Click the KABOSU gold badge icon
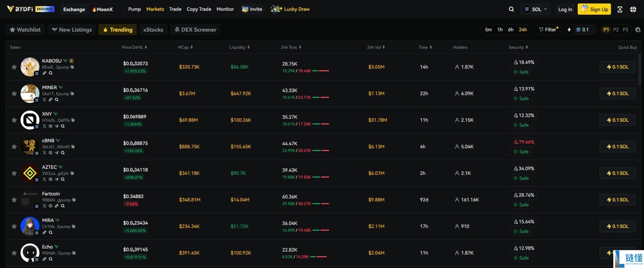Image resolution: width=644 pixels, height=268 pixels. coord(71,61)
